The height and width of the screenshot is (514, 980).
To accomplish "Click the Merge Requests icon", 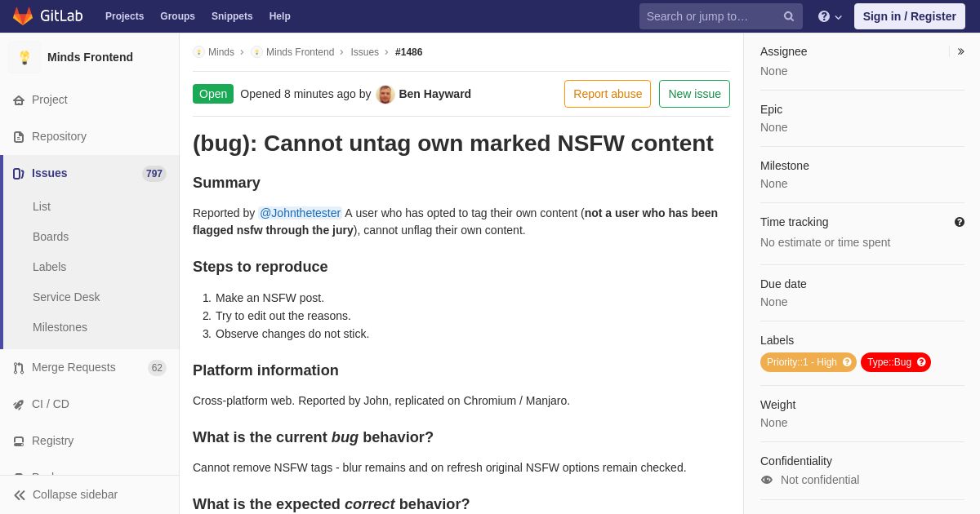I will pos(19,368).
